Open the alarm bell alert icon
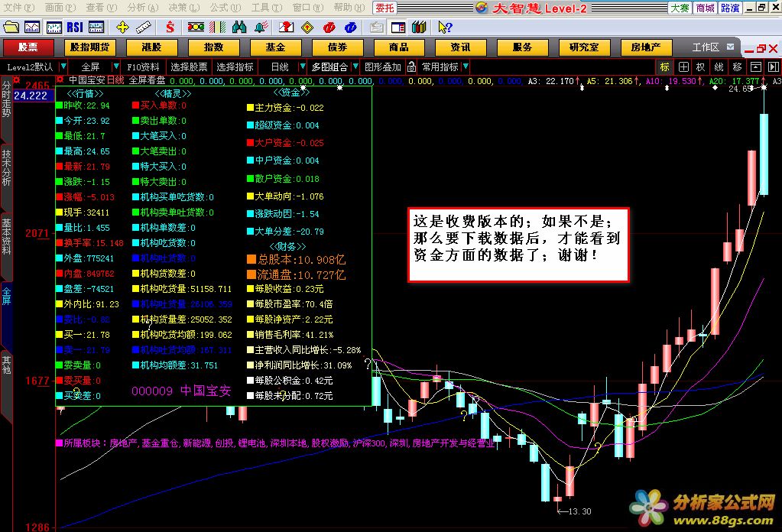This screenshot has width=782, height=532. [261, 28]
